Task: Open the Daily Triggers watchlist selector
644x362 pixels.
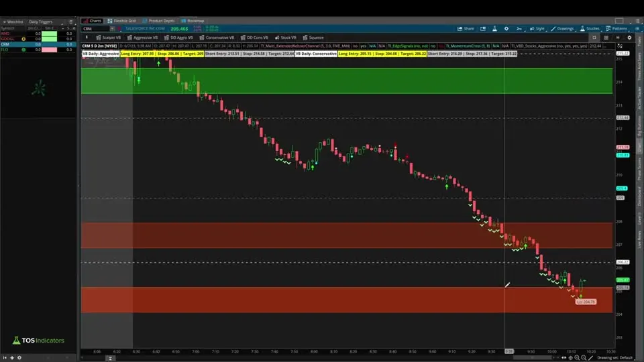Action: 41,21
